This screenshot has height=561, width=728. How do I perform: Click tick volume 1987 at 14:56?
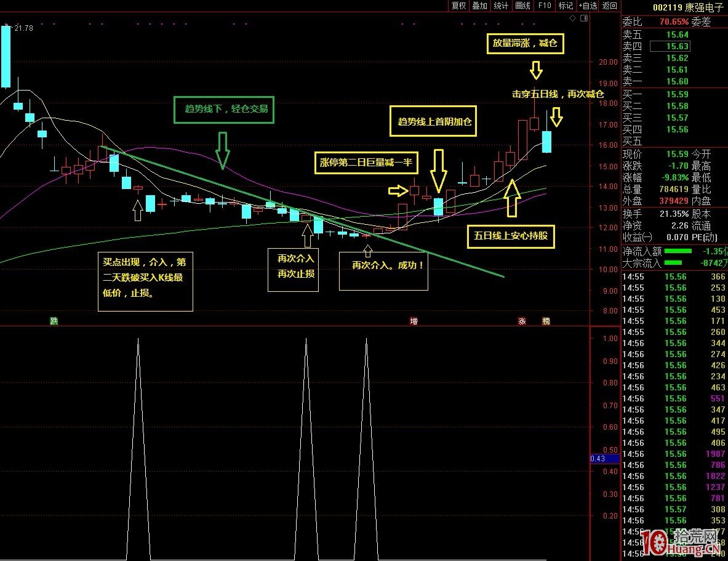pos(715,454)
